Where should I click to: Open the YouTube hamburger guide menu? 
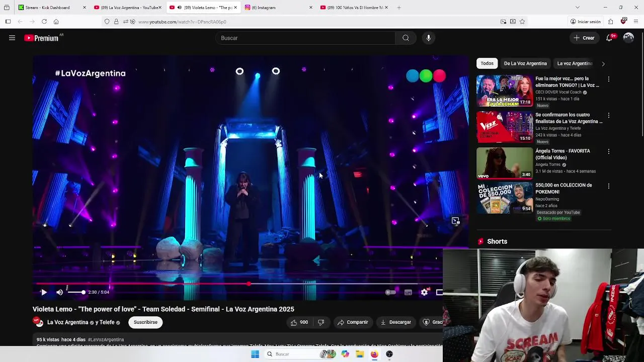point(12,38)
